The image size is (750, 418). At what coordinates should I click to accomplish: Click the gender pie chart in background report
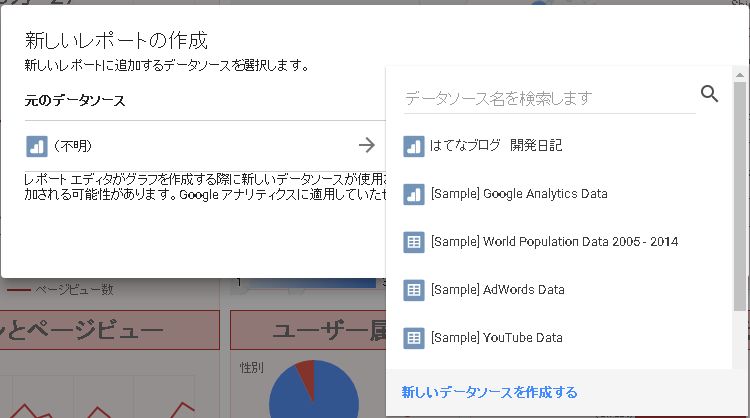[314, 389]
